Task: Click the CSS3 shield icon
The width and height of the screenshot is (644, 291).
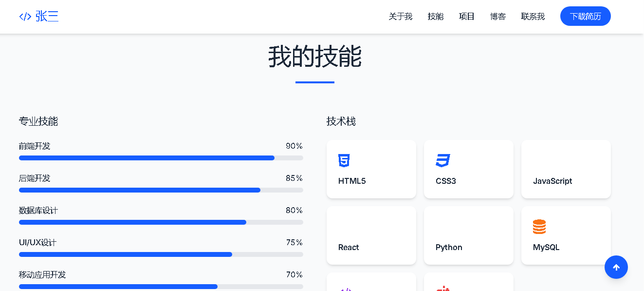Action: click(442, 160)
